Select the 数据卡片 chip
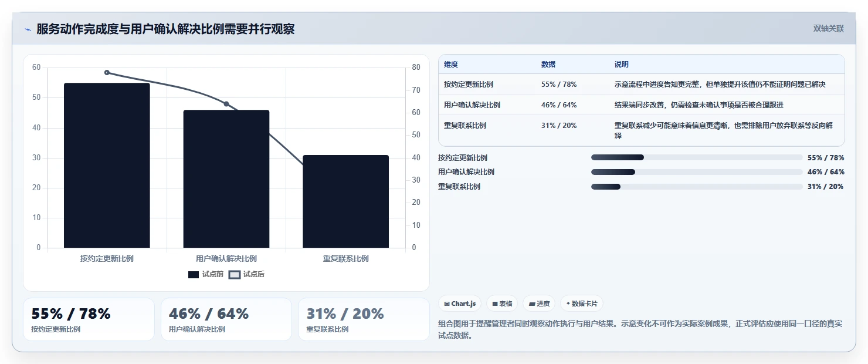 tap(581, 304)
